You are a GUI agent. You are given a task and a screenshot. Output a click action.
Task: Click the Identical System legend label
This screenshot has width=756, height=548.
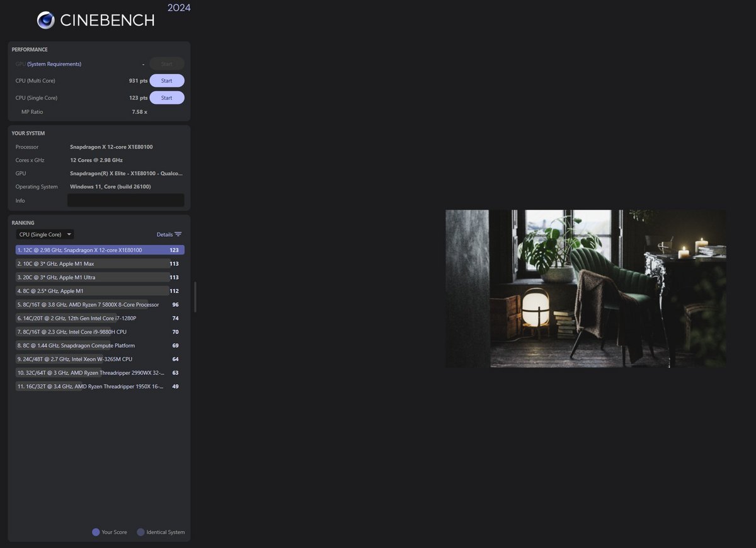(x=166, y=532)
